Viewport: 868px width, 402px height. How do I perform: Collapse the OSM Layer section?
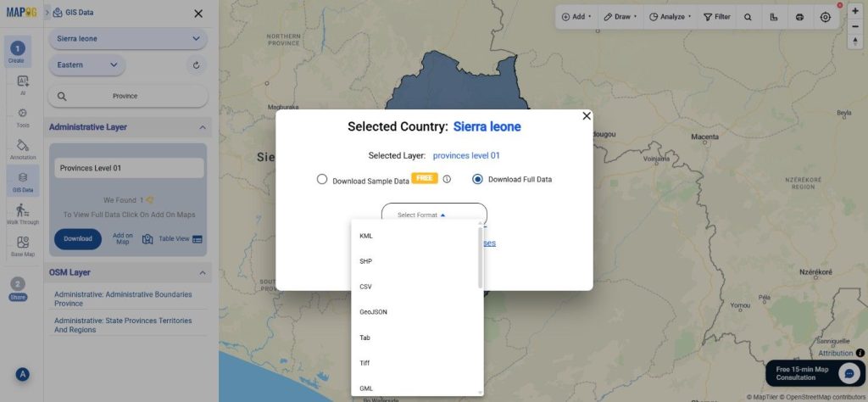(x=202, y=273)
